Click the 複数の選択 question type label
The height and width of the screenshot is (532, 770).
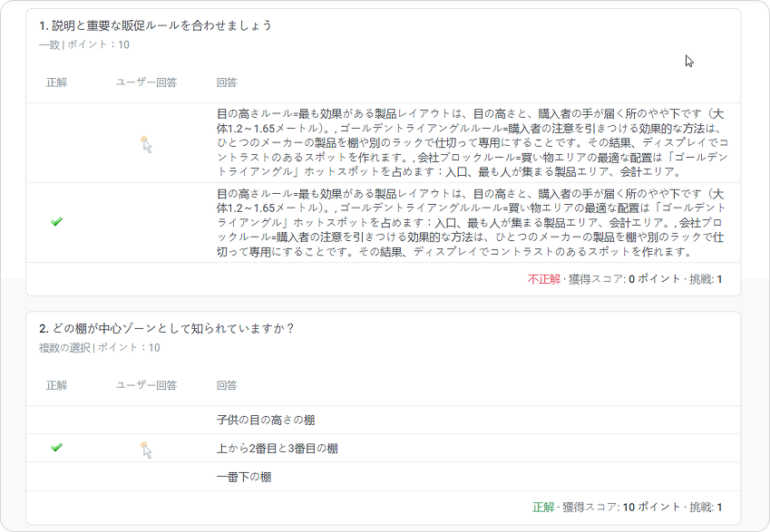64,347
